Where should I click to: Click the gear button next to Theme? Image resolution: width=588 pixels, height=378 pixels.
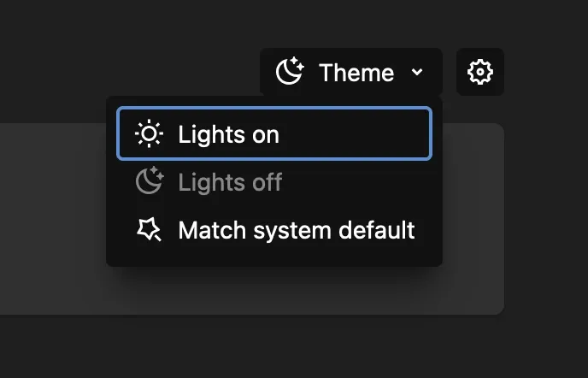tap(480, 72)
